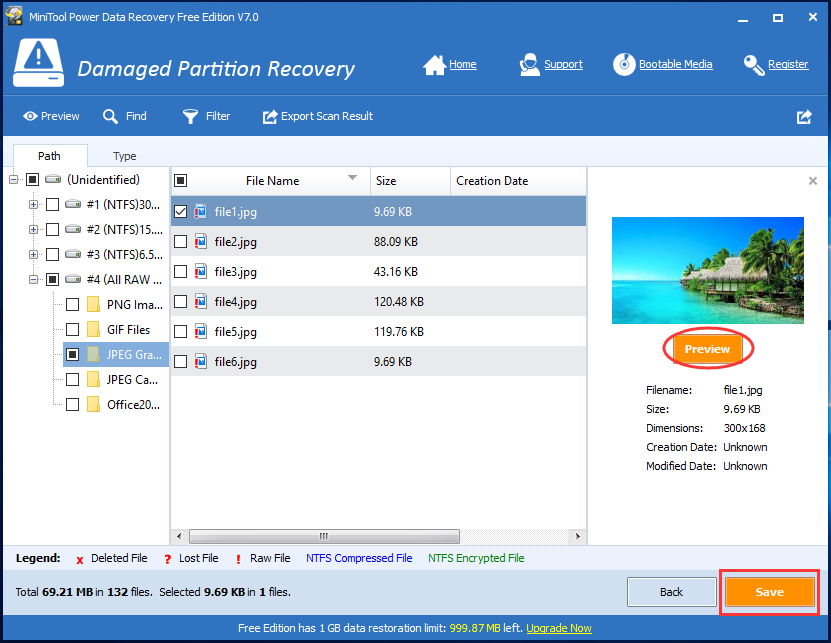
Task: Click the Preview eye toolbar icon
Action: [30, 116]
